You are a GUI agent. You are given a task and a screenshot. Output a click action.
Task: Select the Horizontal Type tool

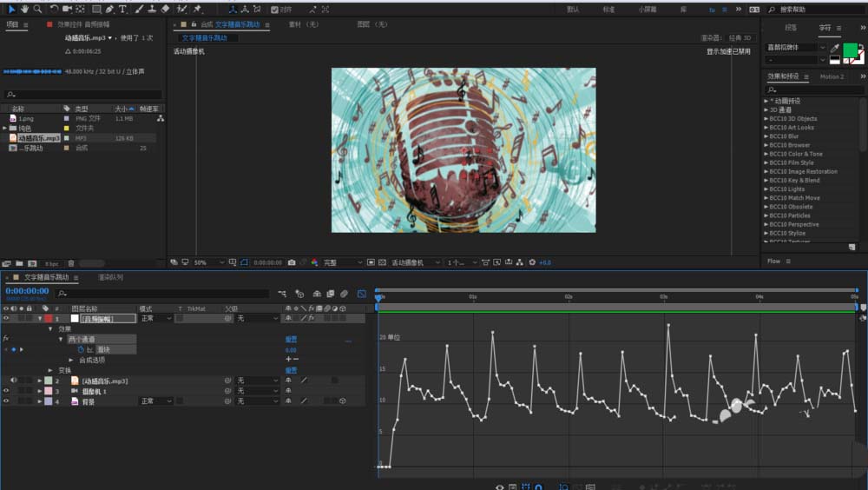pyautogui.click(x=122, y=9)
